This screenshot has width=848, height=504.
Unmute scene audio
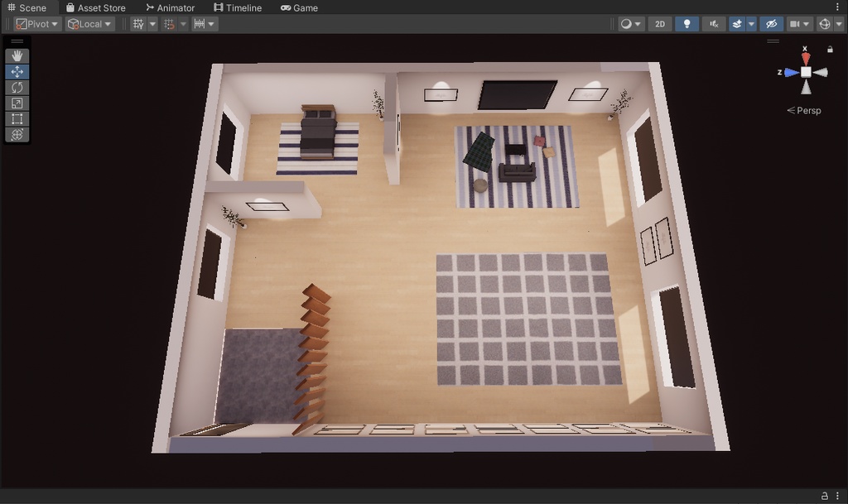(x=714, y=23)
